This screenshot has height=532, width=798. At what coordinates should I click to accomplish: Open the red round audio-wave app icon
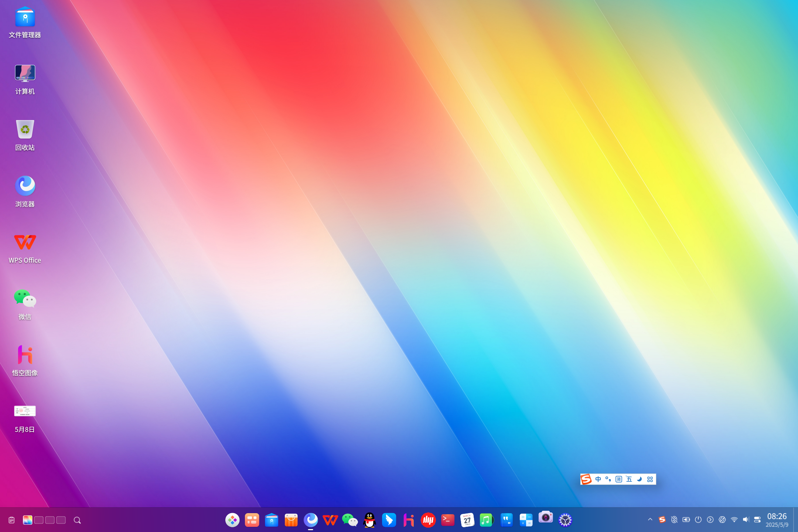pyautogui.click(x=428, y=520)
